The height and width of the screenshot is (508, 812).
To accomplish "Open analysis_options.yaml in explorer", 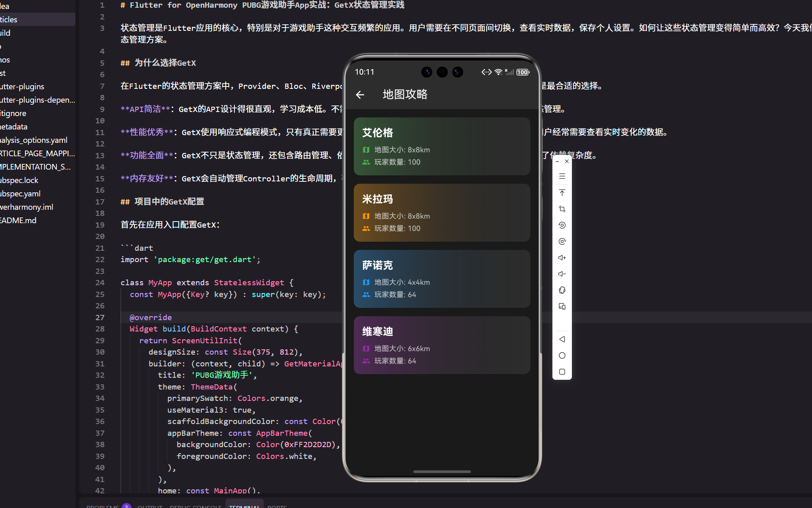I will coord(37,140).
